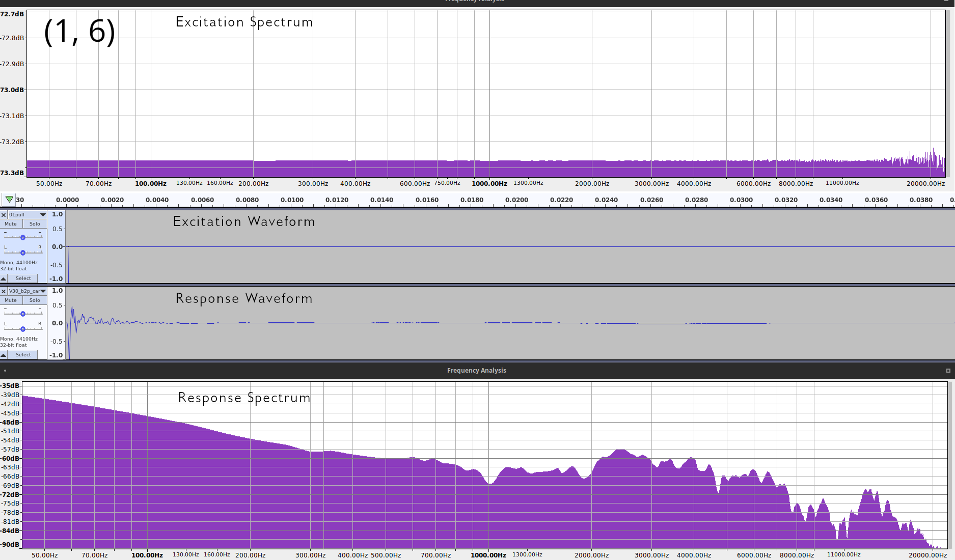Mute the V30_b2p_car track
The height and width of the screenshot is (560, 955).
(11, 300)
